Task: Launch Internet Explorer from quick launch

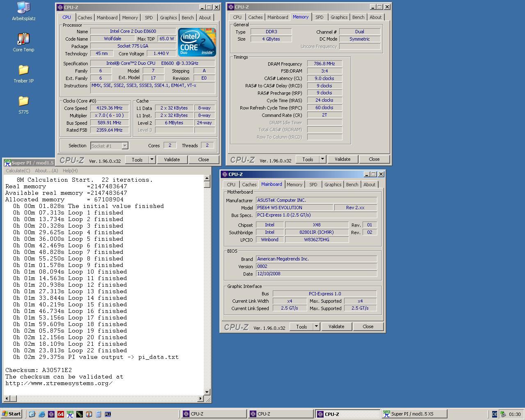Action: tap(41, 414)
